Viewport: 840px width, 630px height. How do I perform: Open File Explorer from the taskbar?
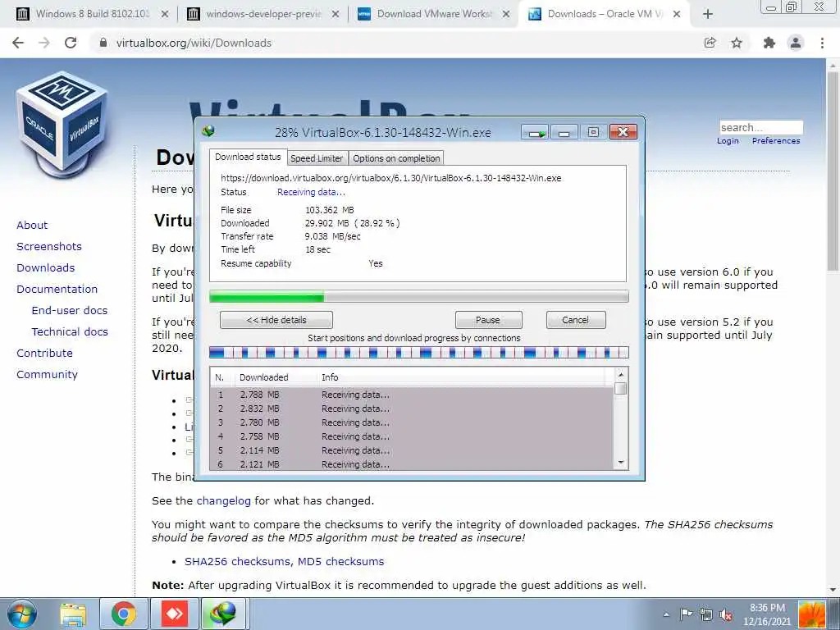[x=73, y=614]
